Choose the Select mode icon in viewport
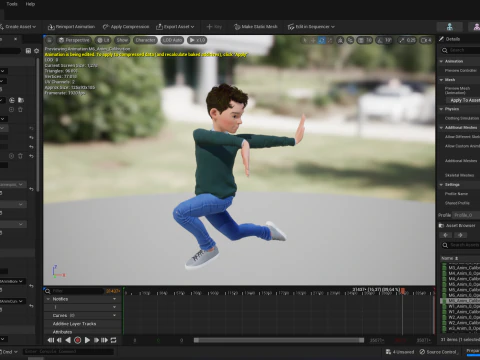Screen dimensions: 480x360 [304, 40]
